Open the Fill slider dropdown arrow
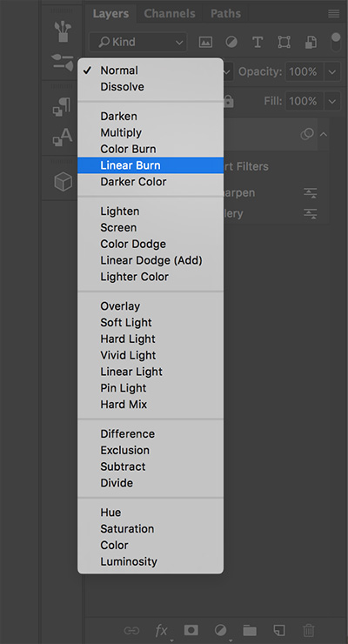Viewport: 348px width, 644px height. coord(332,101)
